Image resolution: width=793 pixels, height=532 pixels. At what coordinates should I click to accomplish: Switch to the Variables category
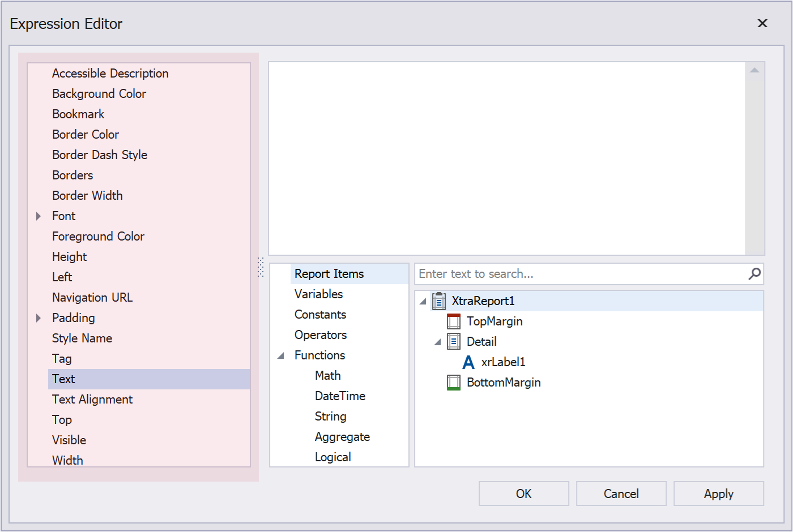(318, 294)
